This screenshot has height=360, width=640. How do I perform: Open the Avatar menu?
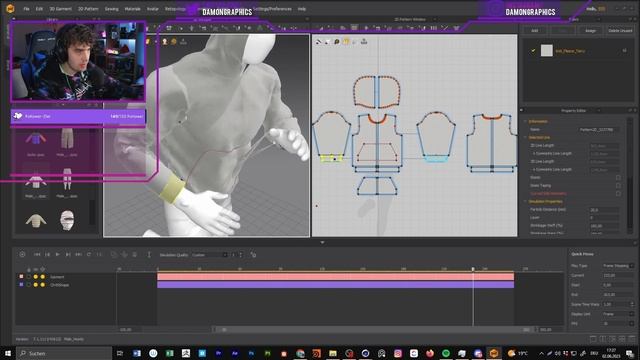pos(153,9)
